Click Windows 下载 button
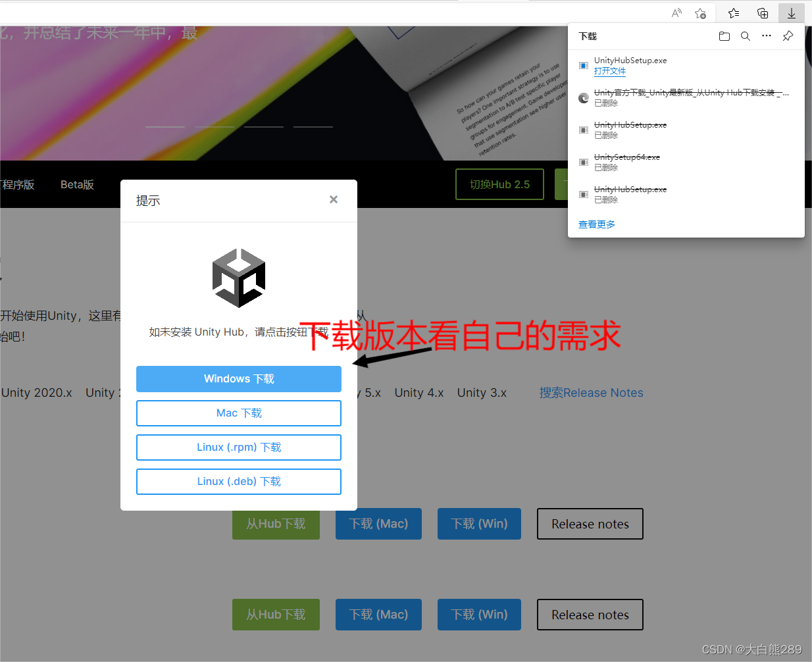This screenshot has height=662, width=812. click(239, 379)
